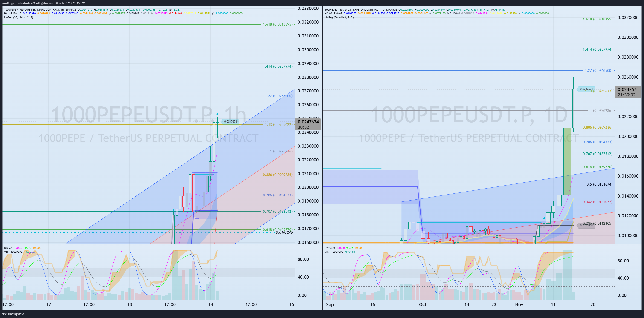The width and height of the screenshot is (644, 318).
Task: Click the 0.0167246 dotted line label on the 1h chart
Action: coord(284,232)
